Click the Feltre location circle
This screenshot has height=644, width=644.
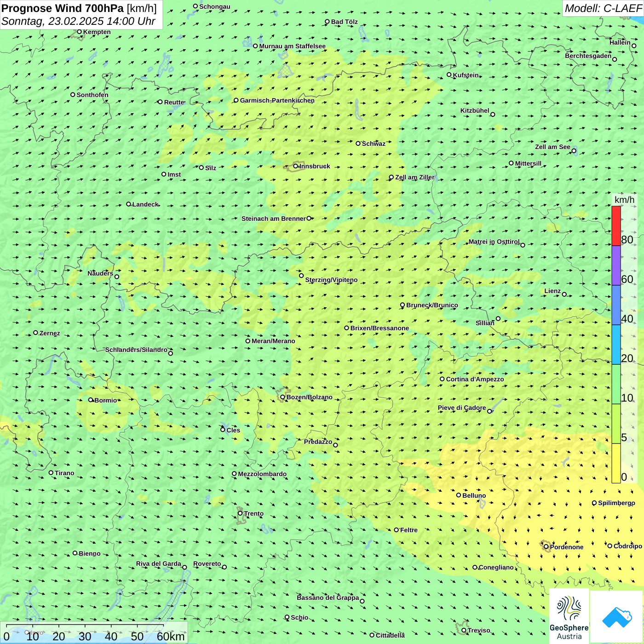(397, 530)
